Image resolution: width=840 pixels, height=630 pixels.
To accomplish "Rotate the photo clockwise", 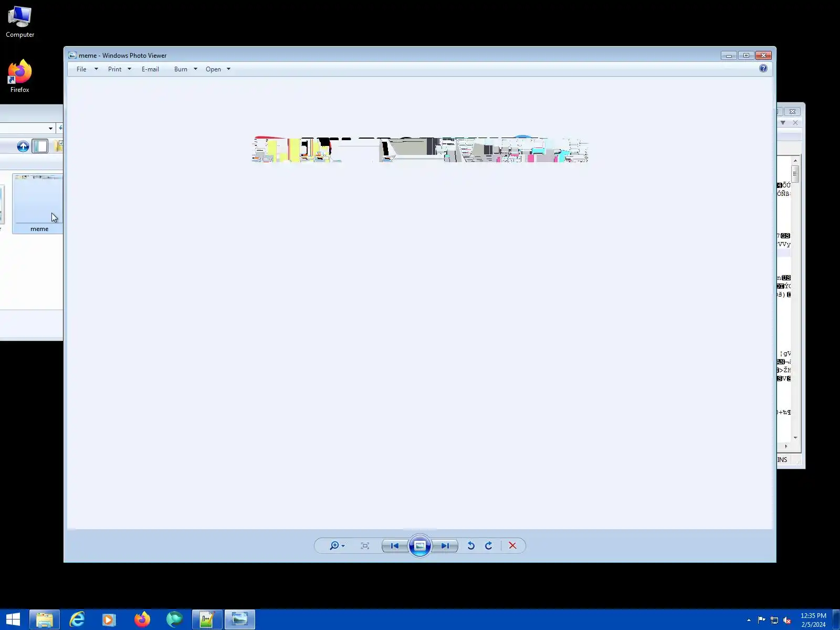I will pyautogui.click(x=489, y=545).
